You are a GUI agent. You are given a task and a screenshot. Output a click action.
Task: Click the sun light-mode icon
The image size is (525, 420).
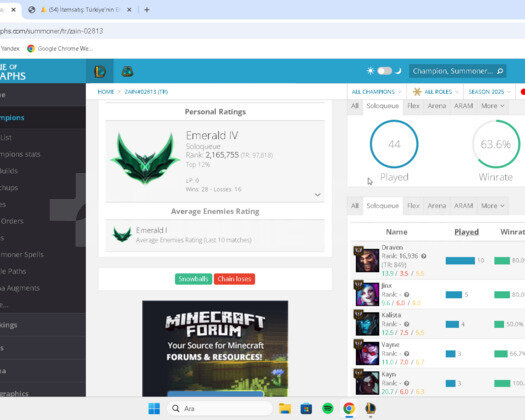click(x=370, y=71)
